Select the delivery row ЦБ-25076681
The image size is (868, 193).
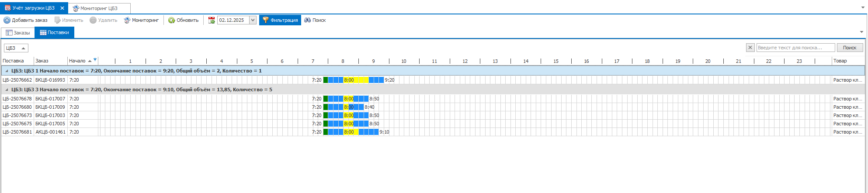point(17,132)
